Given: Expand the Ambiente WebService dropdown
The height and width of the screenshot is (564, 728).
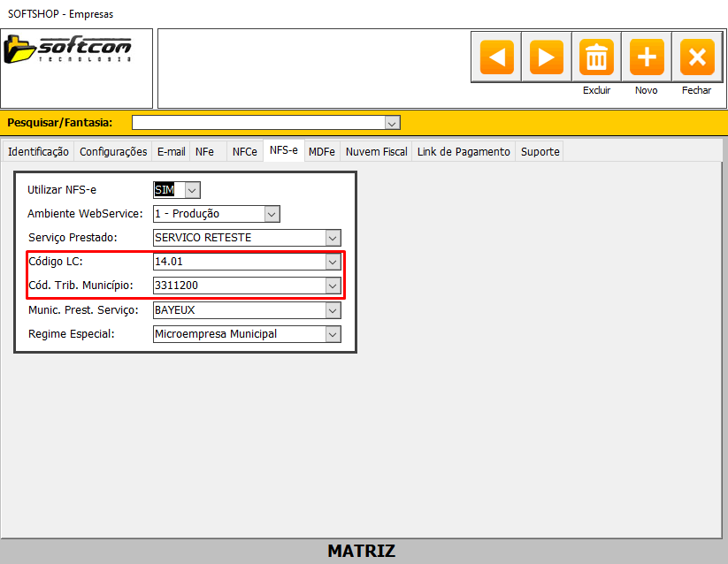Looking at the screenshot, I should (272, 214).
